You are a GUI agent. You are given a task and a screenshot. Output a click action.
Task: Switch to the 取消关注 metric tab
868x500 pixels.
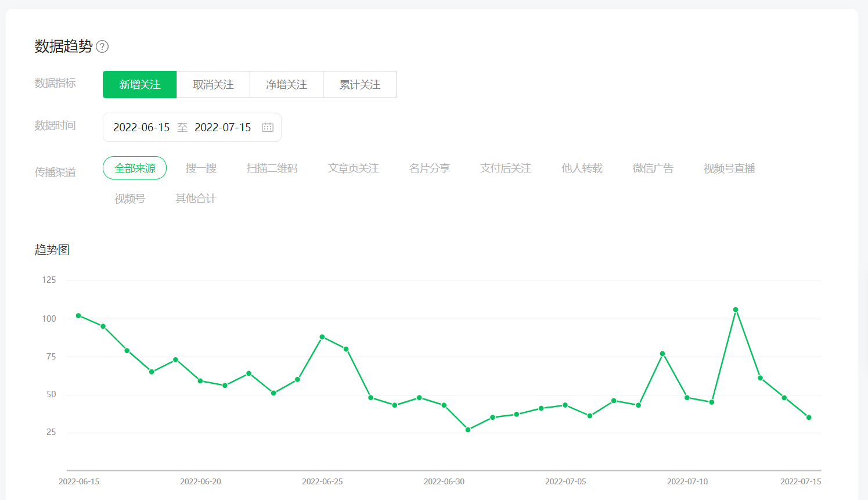(213, 85)
